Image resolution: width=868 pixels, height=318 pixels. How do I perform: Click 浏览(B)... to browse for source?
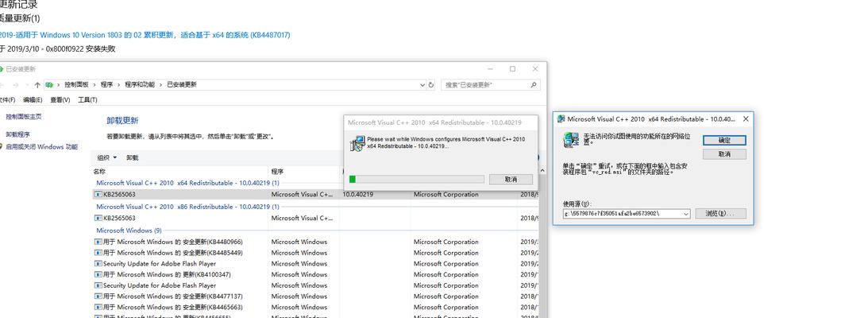coord(720,213)
